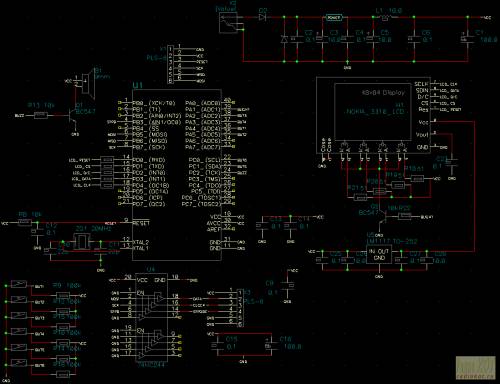Click the 74HC244 buffer chip U4
The image size is (500, 384).
(x=151, y=318)
